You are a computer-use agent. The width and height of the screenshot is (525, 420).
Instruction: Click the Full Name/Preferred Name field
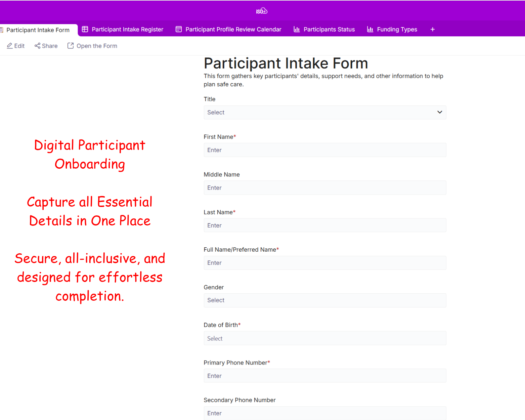pyautogui.click(x=325, y=263)
